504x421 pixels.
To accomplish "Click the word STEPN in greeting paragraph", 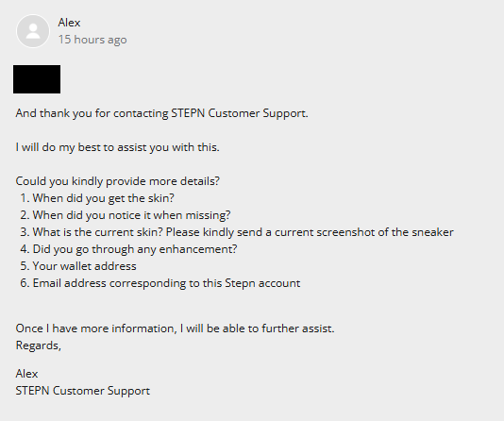I will click(188, 113).
